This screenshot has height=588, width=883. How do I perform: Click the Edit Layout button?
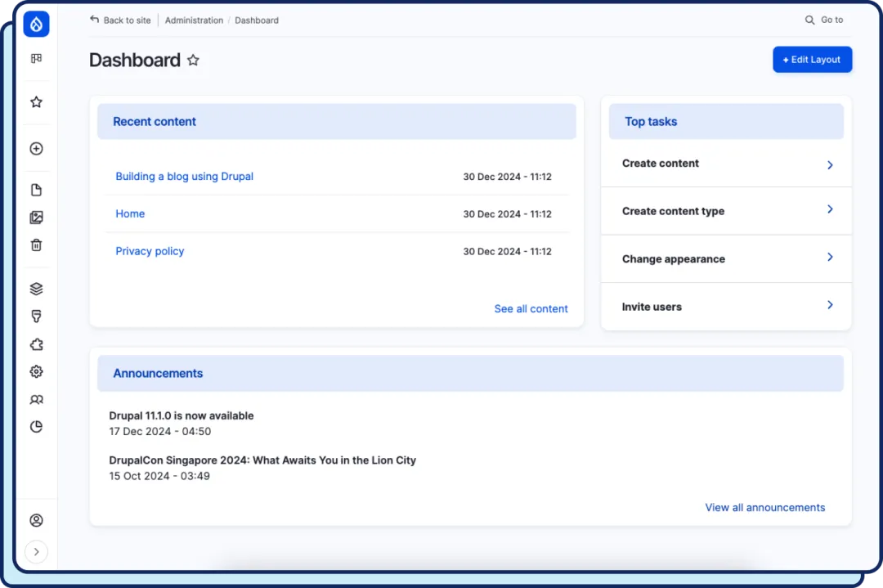[812, 59]
